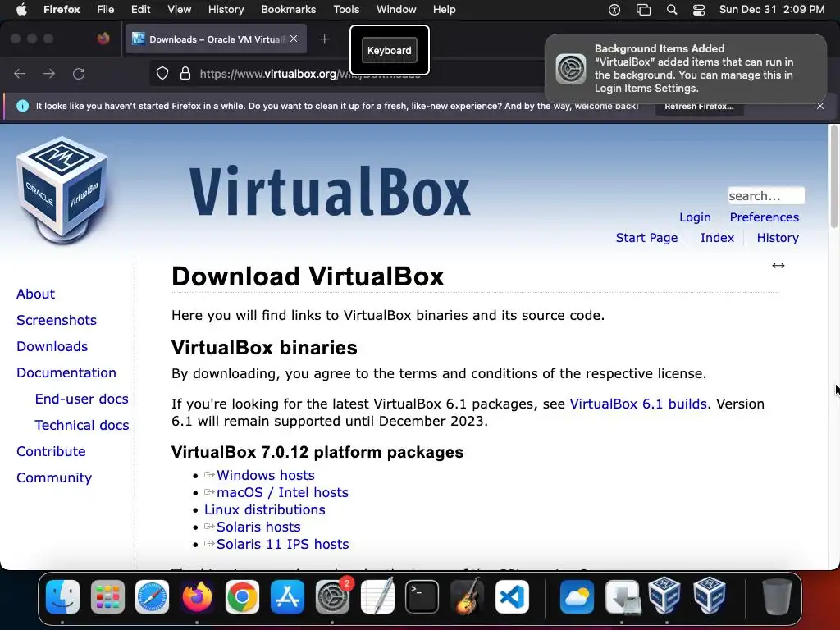The image size is (840, 630).
Task: Open the macOS / Intel hosts link
Action: click(x=282, y=492)
